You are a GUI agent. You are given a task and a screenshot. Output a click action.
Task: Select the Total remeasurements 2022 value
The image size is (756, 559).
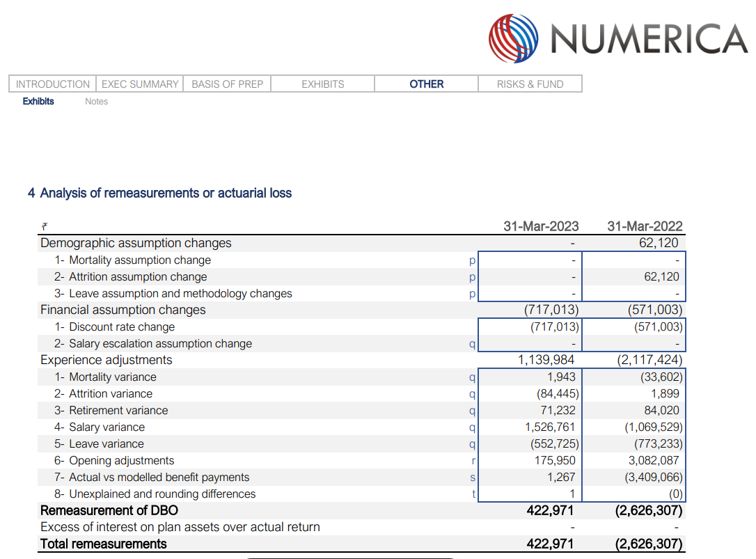[x=648, y=544]
